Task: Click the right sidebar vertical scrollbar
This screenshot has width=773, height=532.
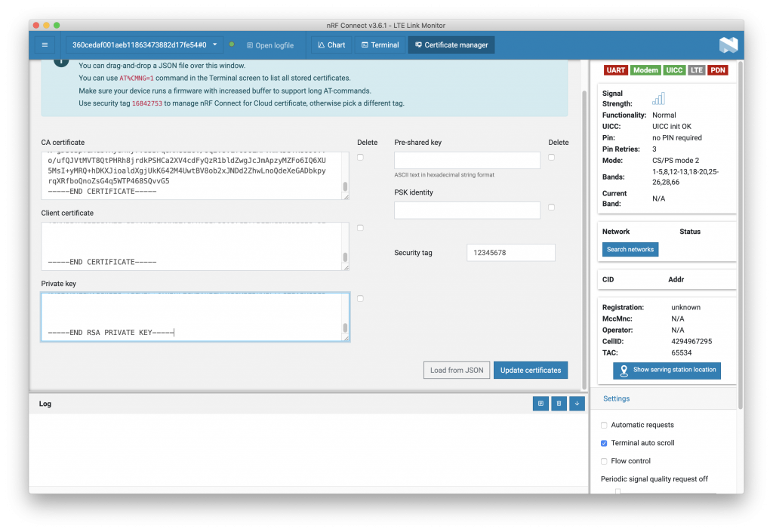Action: pos(740,234)
